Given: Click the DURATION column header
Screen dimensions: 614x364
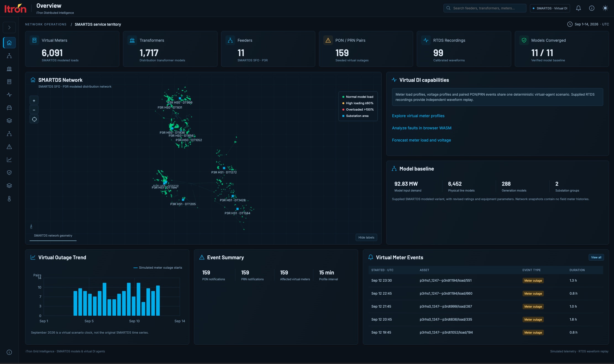Looking at the screenshot, I should (577, 270).
